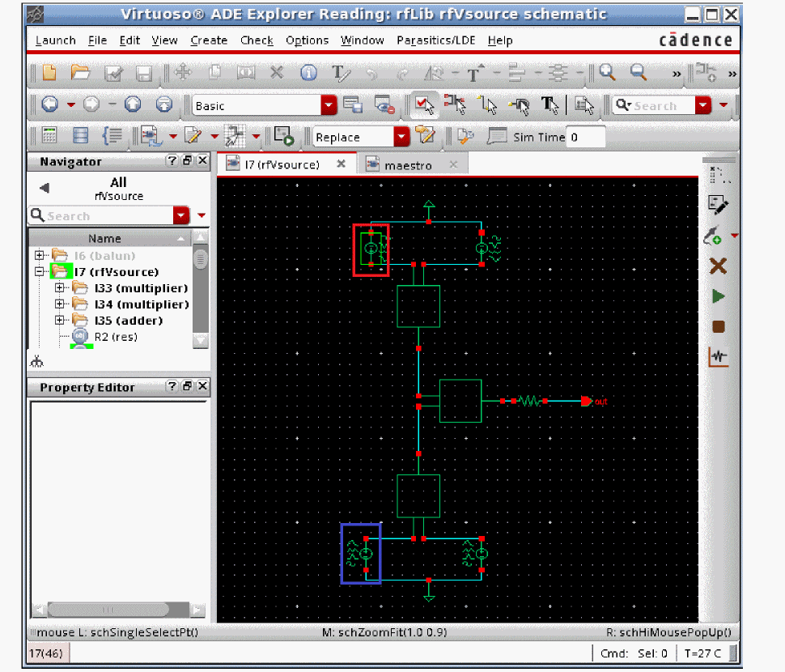Click the Run simulation green play icon
The height and width of the screenshot is (672, 785).
[718, 297]
